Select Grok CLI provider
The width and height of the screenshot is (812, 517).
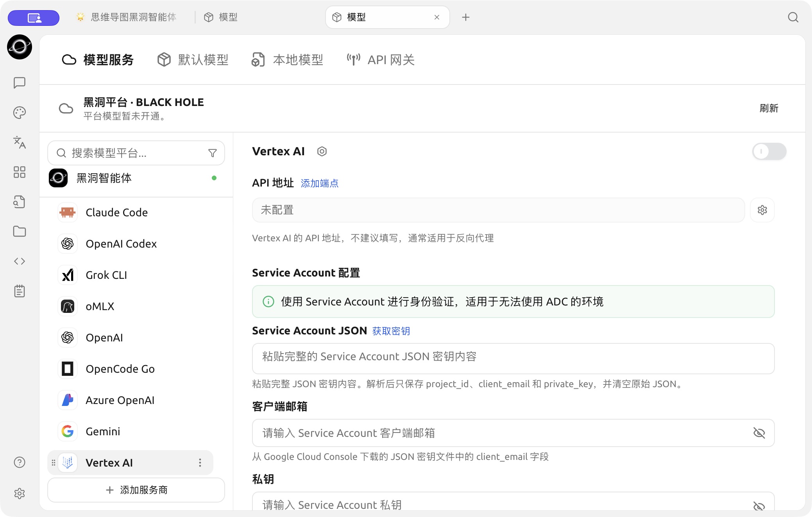[131, 275]
